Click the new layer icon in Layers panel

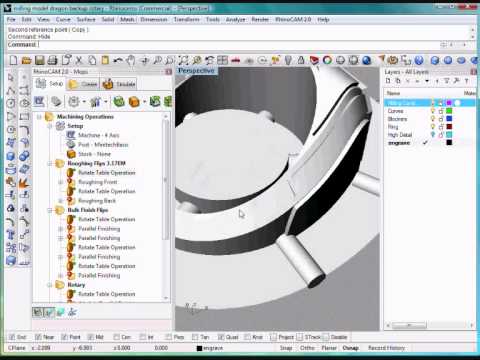click(x=388, y=81)
